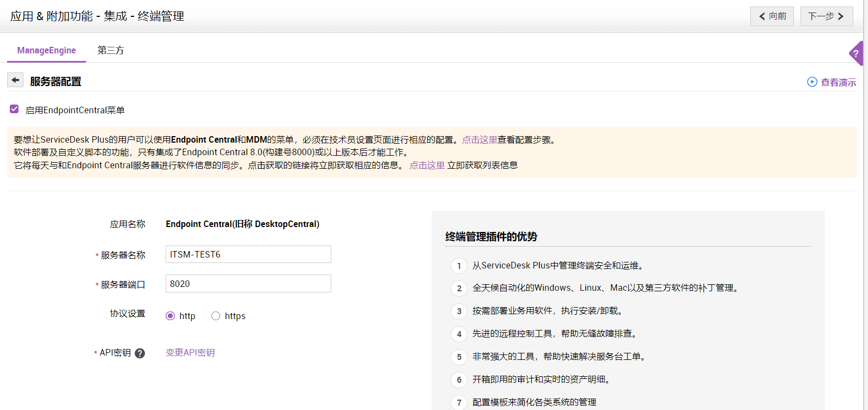This screenshot has width=868, height=410.
Task: Click the advantage line mentioning Windows、Linux、Mac
Action: (606, 288)
